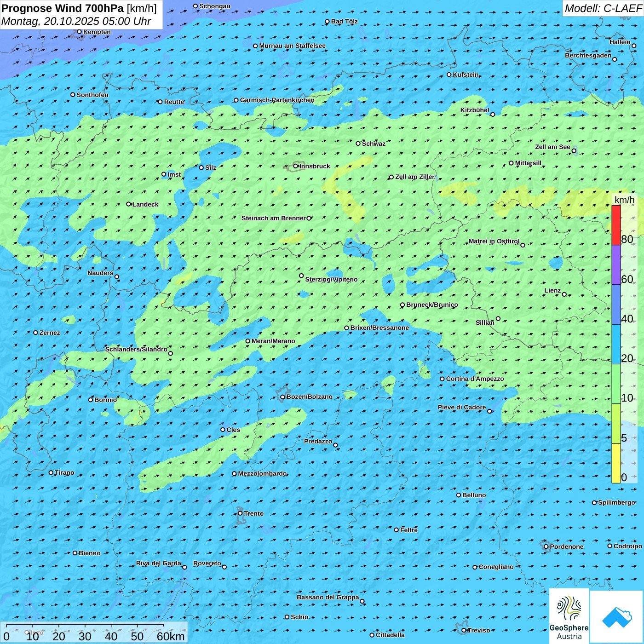
Task: Click the yellow legend color band
Action: tap(616, 463)
